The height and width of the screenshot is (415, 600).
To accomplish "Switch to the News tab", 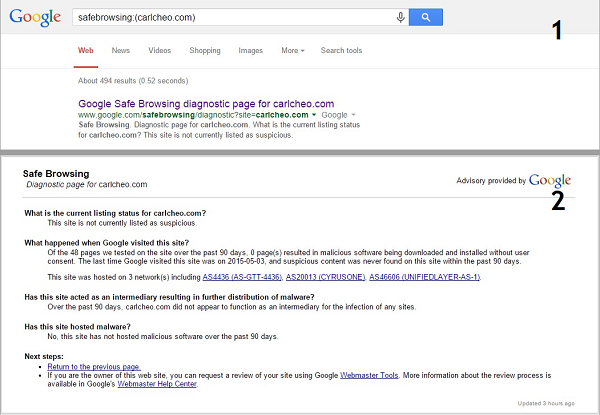I will 121,50.
